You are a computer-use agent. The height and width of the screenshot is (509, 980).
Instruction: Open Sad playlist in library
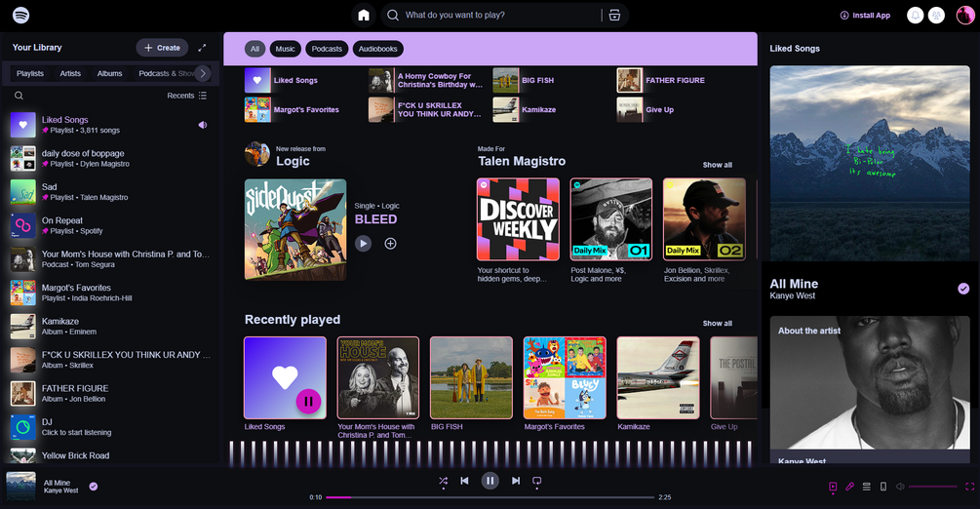pos(110,192)
